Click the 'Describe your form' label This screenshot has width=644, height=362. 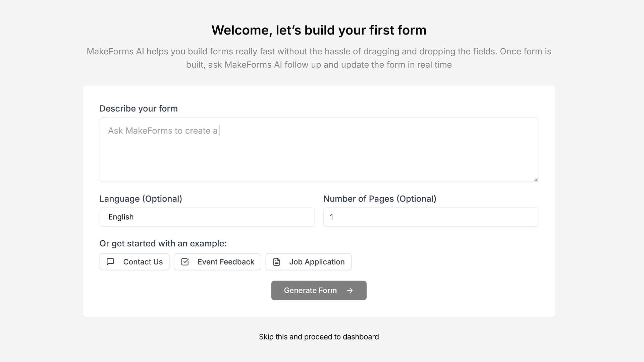coord(139,109)
